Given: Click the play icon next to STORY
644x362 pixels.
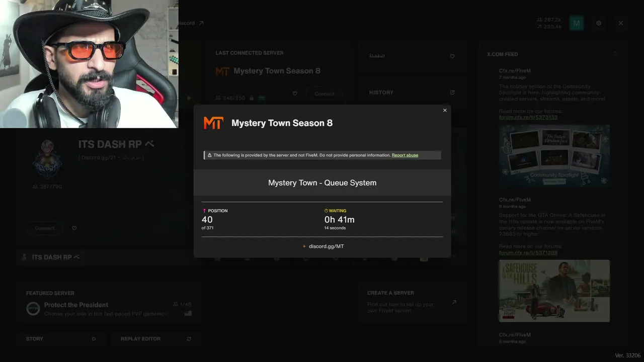Looking at the screenshot, I should click(94, 339).
